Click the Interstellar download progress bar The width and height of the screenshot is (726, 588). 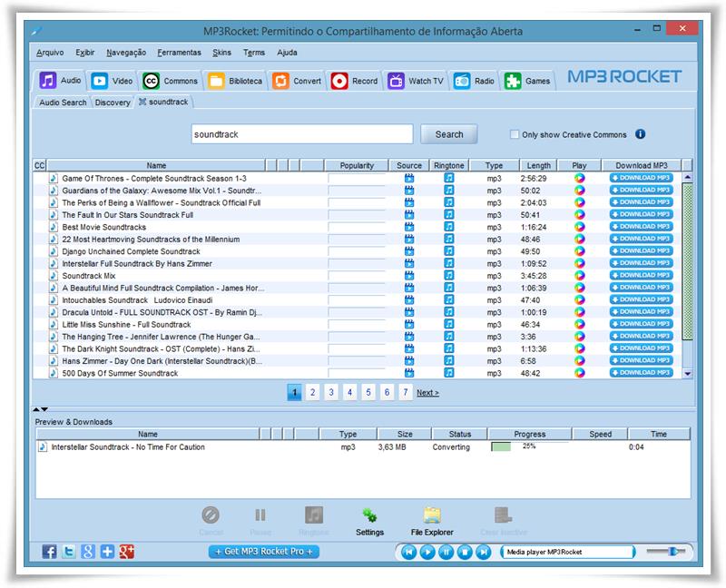(x=529, y=446)
